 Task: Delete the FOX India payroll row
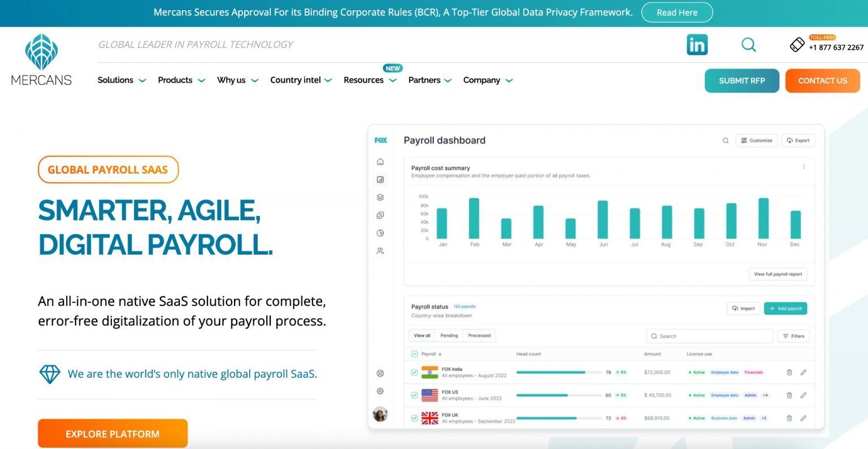[789, 372]
